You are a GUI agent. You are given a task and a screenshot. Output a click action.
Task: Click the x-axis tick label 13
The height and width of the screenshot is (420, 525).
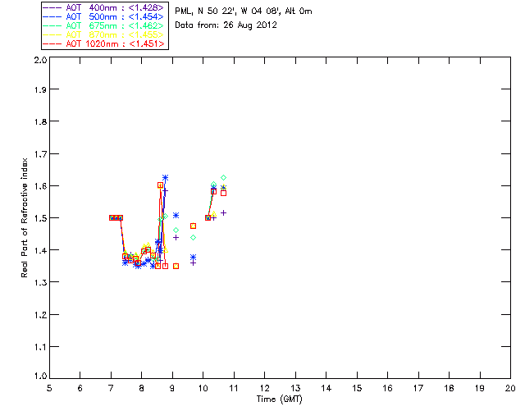(x=295, y=388)
